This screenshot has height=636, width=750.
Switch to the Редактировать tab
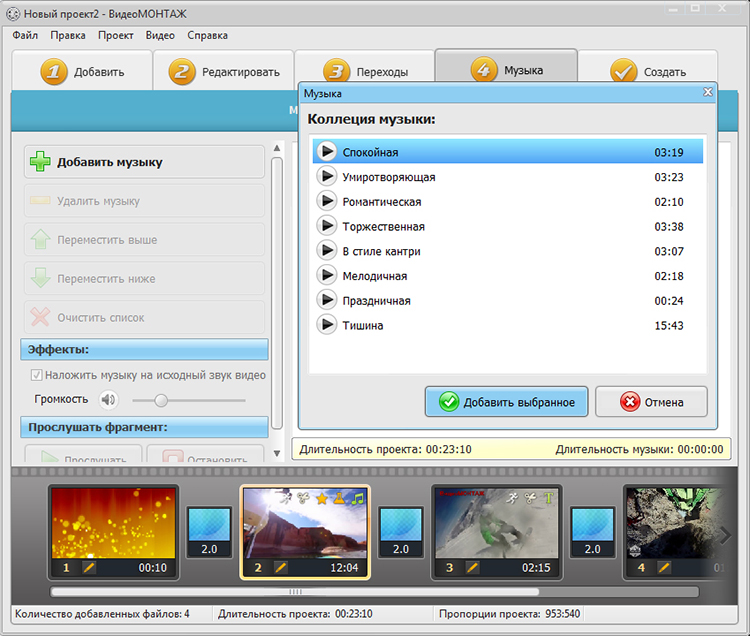[x=224, y=72]
